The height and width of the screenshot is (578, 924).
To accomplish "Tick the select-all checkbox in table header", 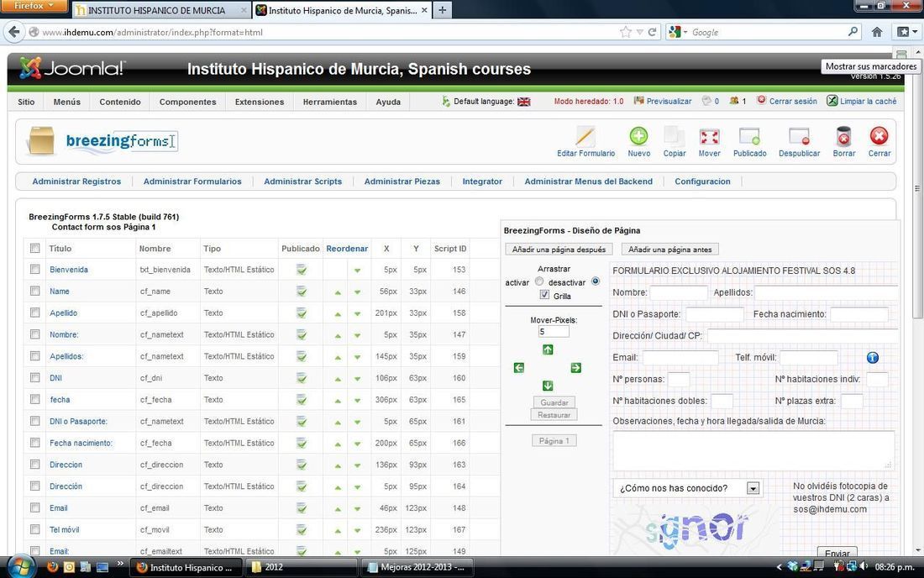I will pyautogui.click(x=34, y=248).
